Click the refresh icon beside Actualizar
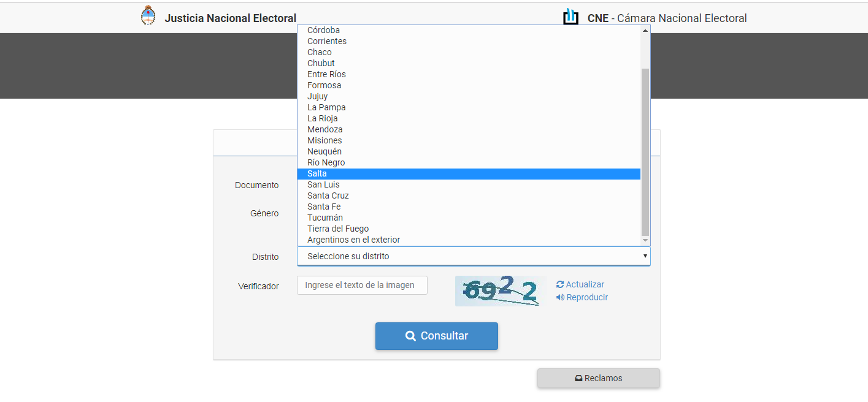The width and height of the screenshot is (868, 402). click(x=560, y=284)
